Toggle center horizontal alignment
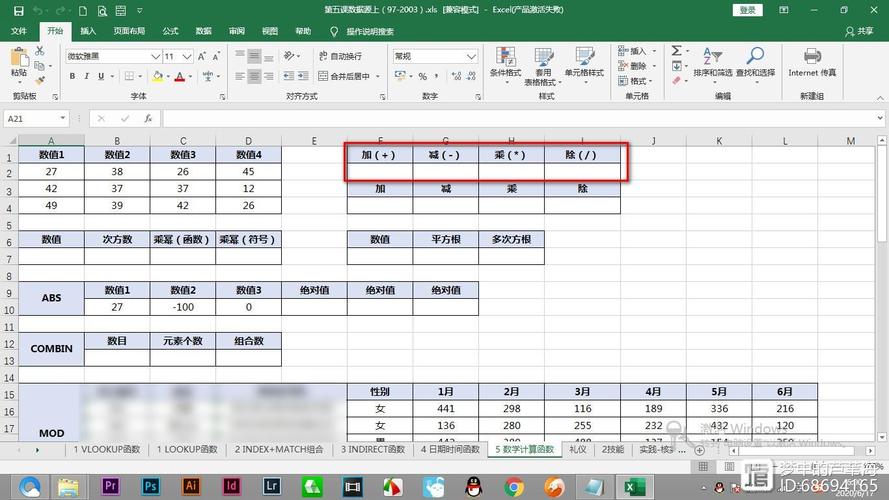 (255, 76)
